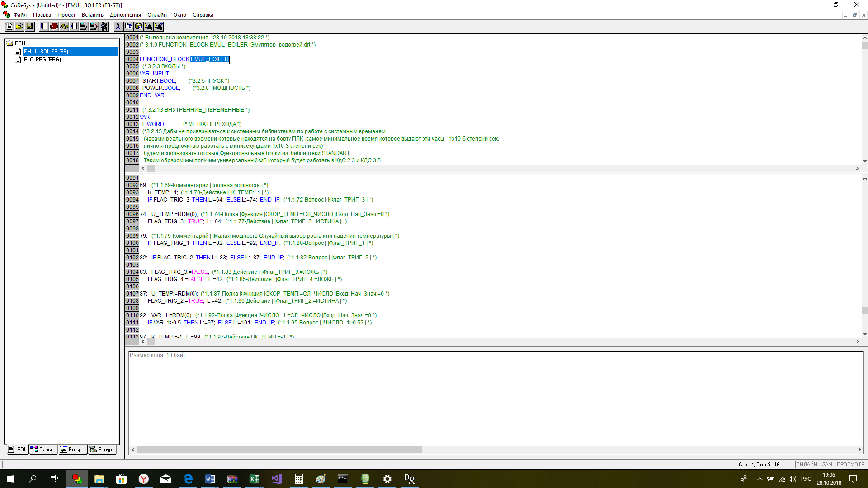Screen dimensions: 868x488
Task: Collapse the POU root folder
Action: point(9,43)
